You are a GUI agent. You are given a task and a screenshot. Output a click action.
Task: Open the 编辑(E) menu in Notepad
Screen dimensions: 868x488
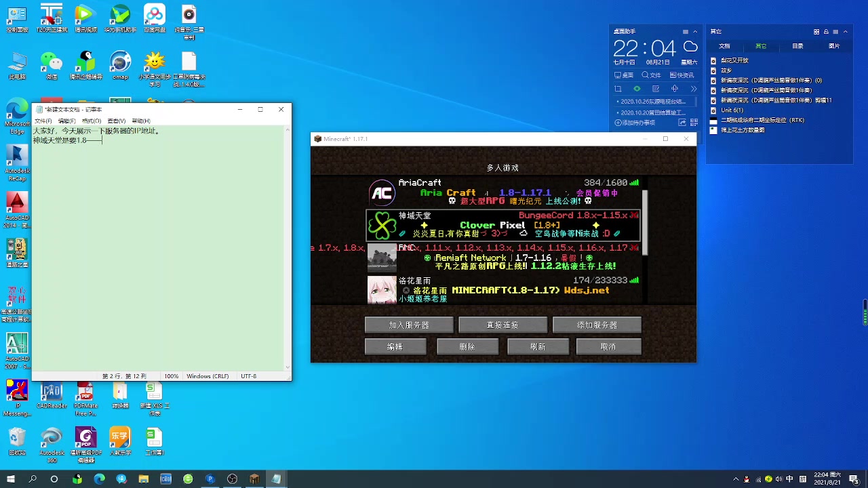click(x=66, y=121)
